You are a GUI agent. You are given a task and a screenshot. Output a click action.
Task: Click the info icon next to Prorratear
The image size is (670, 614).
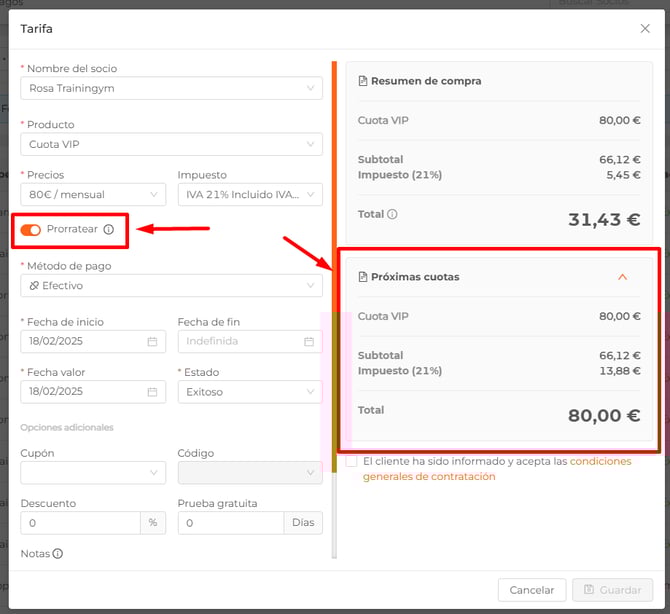point(109,230)
